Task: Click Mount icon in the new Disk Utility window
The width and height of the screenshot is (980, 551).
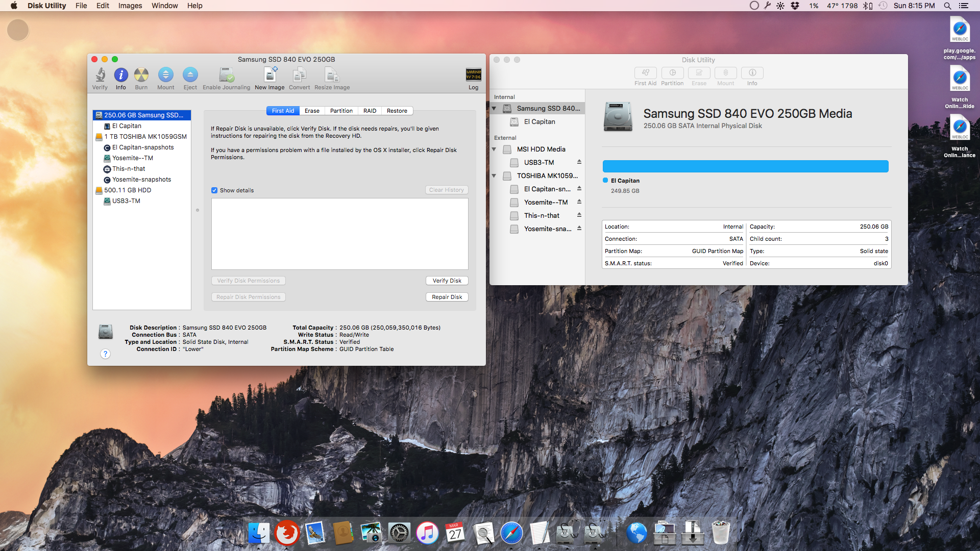Action: coord(726,72)
